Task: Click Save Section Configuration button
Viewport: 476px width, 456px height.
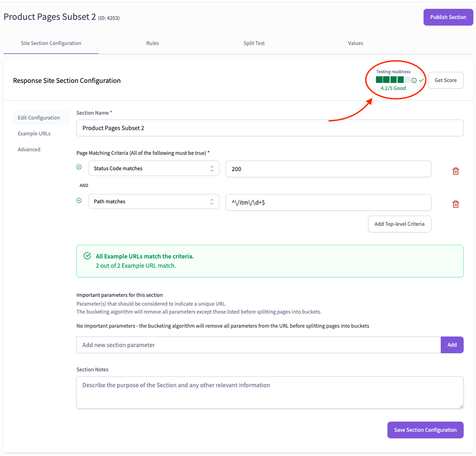Action: (425, 430)
